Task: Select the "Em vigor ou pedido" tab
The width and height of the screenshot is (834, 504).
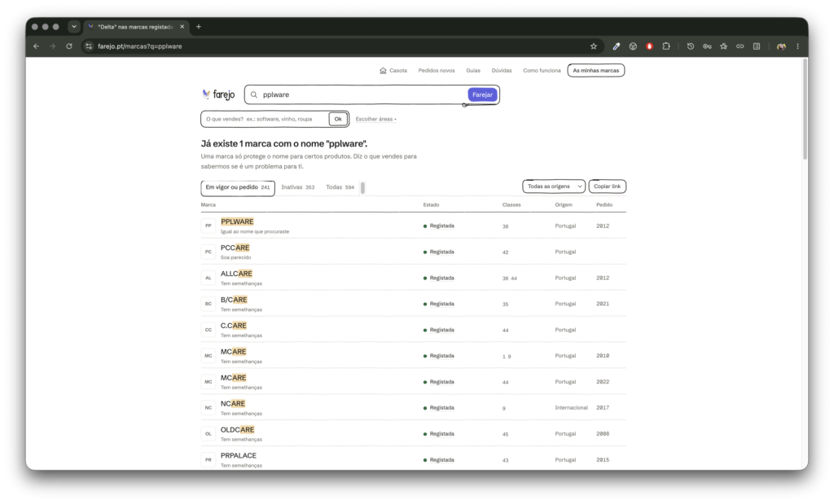Action: [238, 187]
